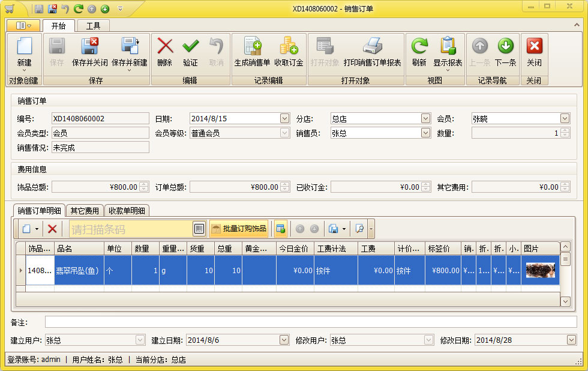588x371 pixels.
Task: Expand detail toolbar overflow arrow
Action: [x=371, y=229]
